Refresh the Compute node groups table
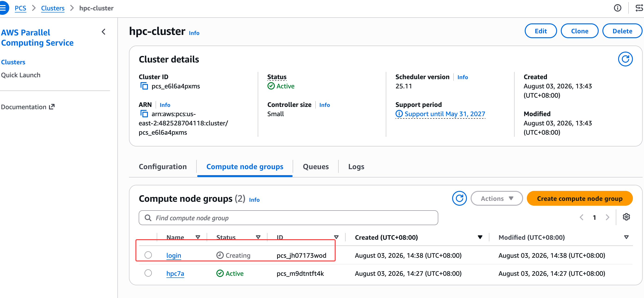The image size is (644, 298). (x=459, y=198)
